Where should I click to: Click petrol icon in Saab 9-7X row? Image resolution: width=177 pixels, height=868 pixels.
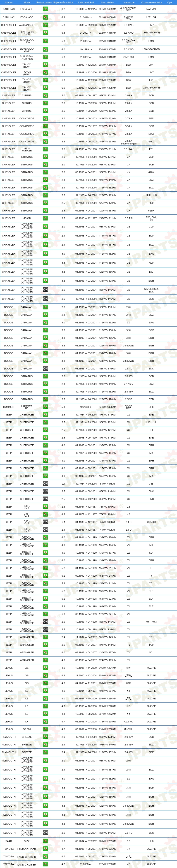pyautogui.click(x=45, y=841)
